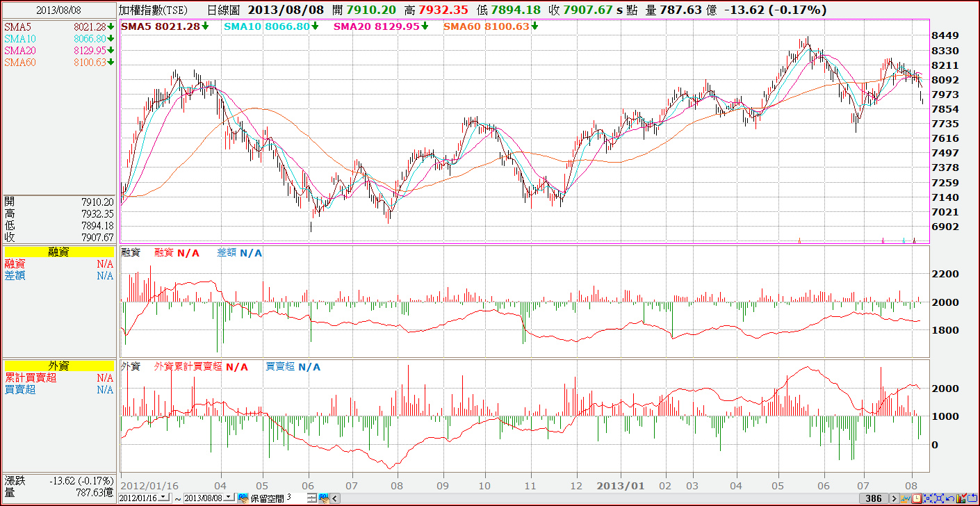Click 融資 N/A legend in margin chart
Viewport: 980px width, 506px height.
pyautogui.click(x=177, y=253)
